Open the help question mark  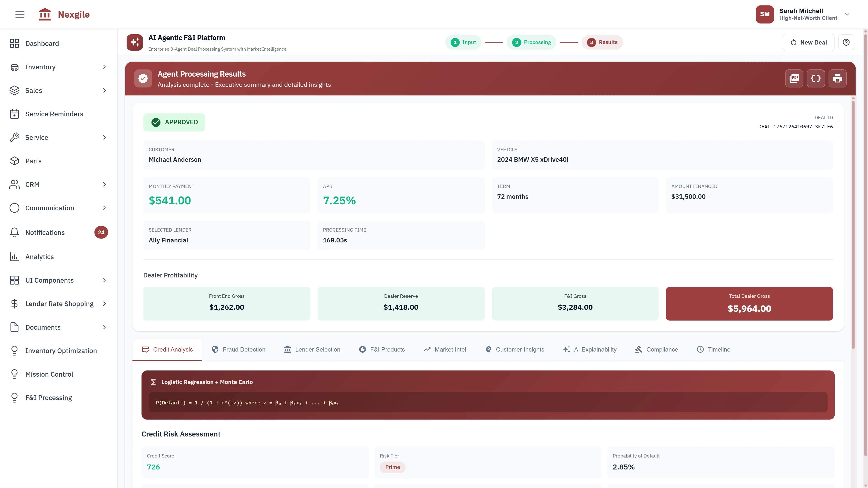click(847, 42)
